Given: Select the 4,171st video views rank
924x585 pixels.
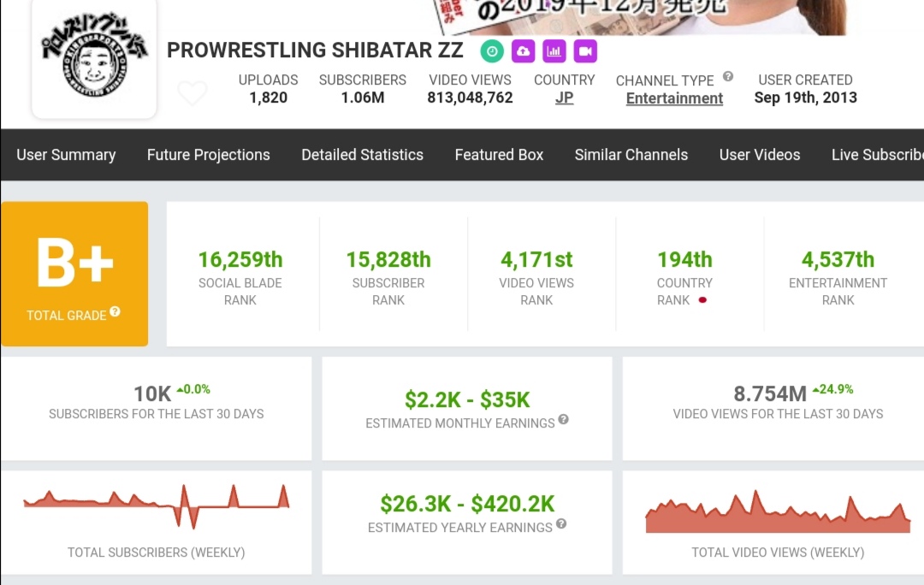Looking at the screenshot, I should [536, 260].
